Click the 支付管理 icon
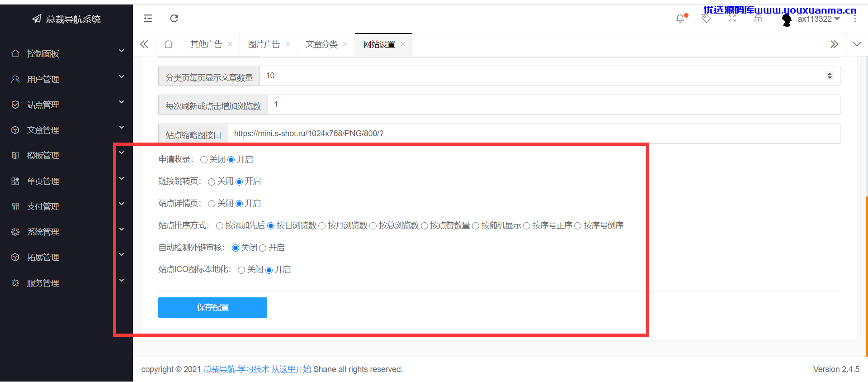The image size is (868, 382). point(15,206)
